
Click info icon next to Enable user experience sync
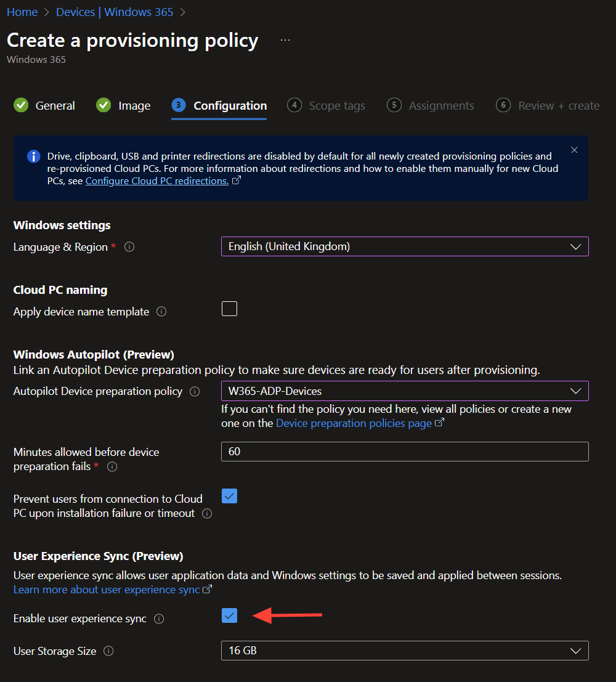159,619
